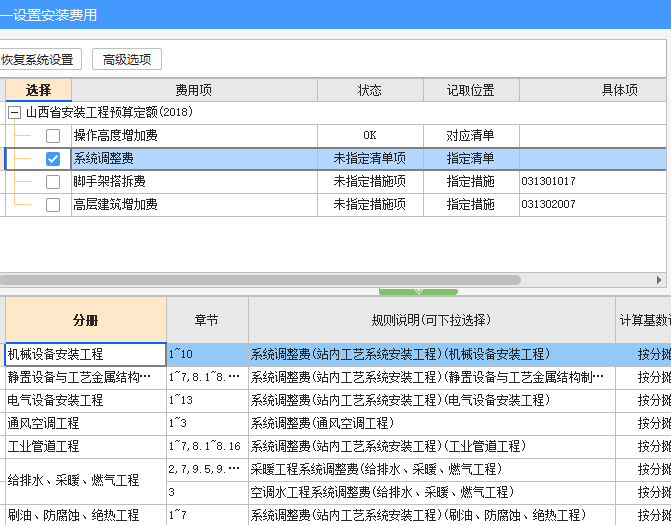Click the 具体项 column header
Screen dimensions: 671x525
(x=595, y=90)
